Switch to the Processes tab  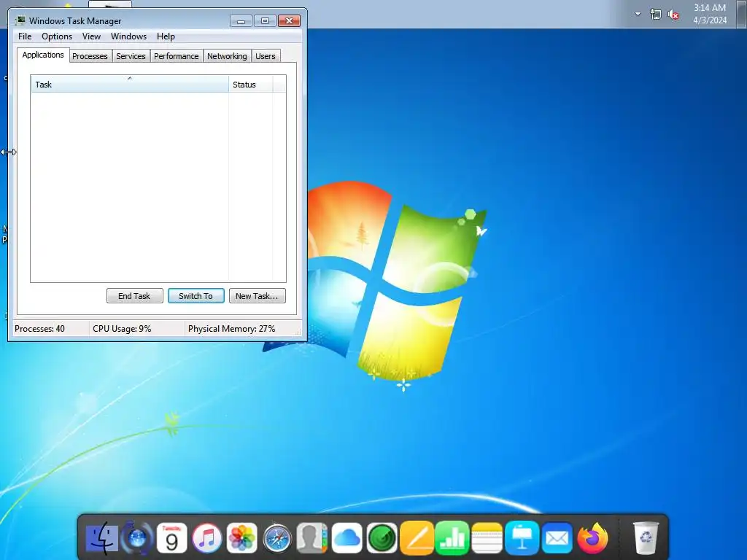tap(90, 56)
